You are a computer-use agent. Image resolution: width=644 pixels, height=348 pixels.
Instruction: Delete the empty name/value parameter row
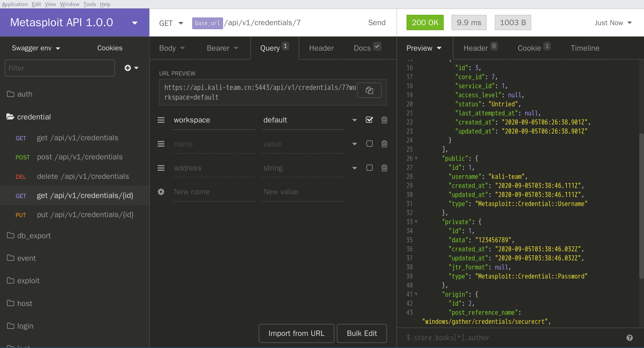coord(384,144)
